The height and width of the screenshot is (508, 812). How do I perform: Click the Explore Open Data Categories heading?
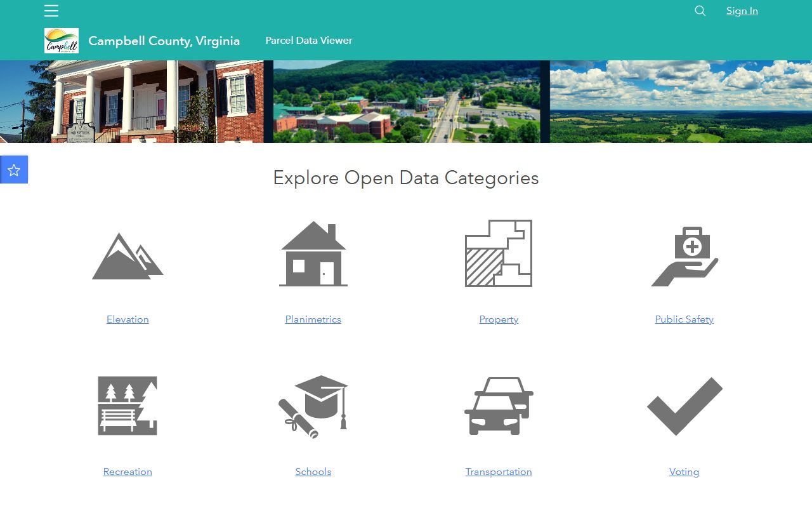[x=406, y=178]
